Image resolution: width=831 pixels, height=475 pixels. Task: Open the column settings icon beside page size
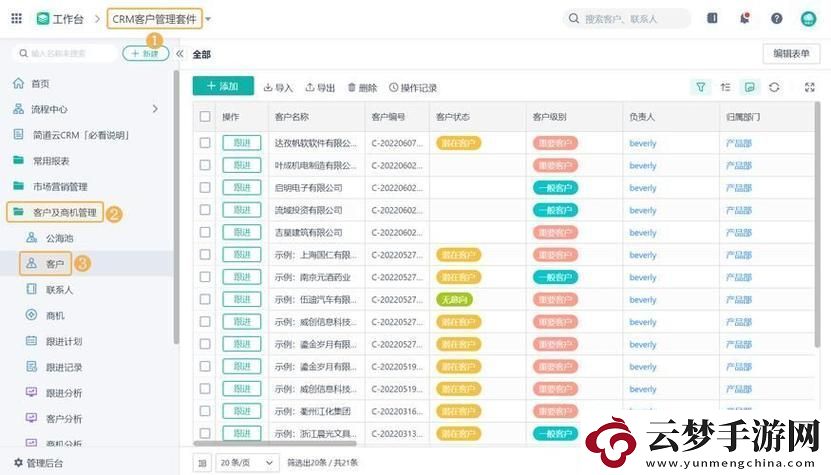tap(202, 463)
